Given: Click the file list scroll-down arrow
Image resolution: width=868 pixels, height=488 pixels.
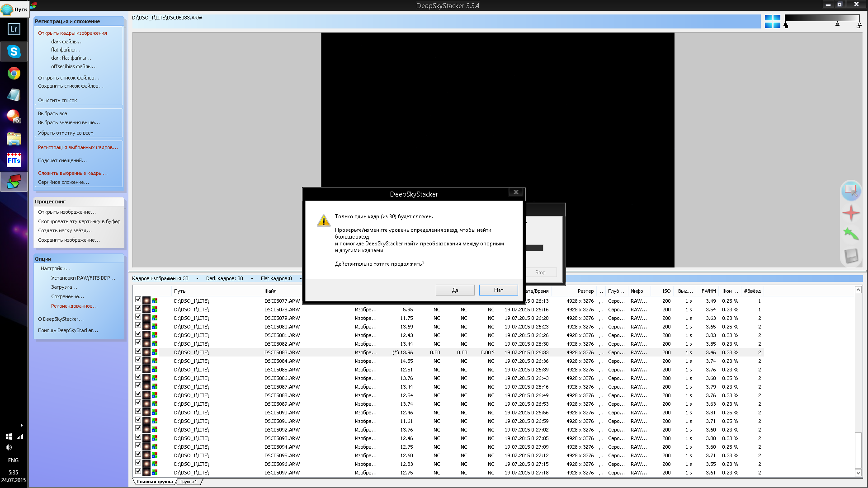Looking at the screenshot, I should pos(858,473).
